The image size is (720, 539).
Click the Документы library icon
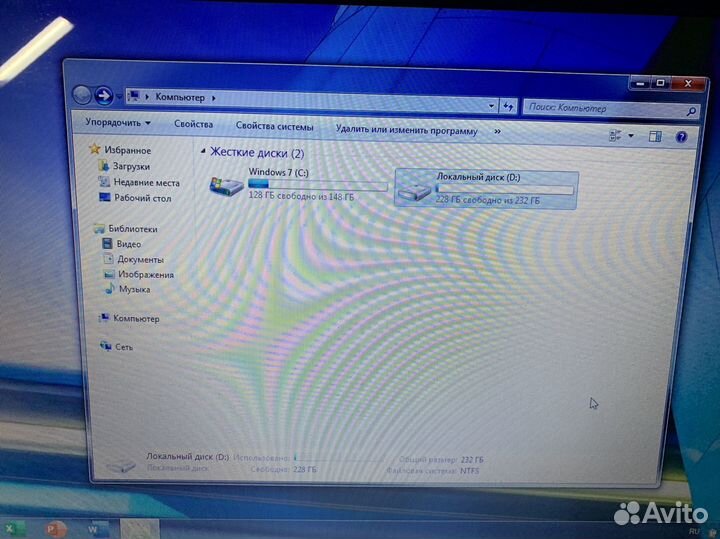click(x=108, y=258)
